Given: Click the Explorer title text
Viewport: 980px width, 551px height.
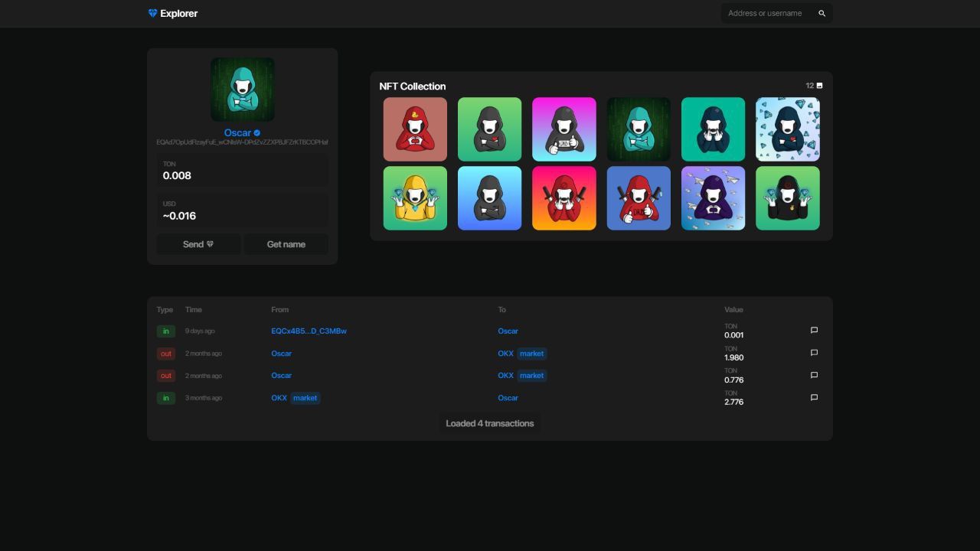Looking at the screenshot, I should 179,13.
